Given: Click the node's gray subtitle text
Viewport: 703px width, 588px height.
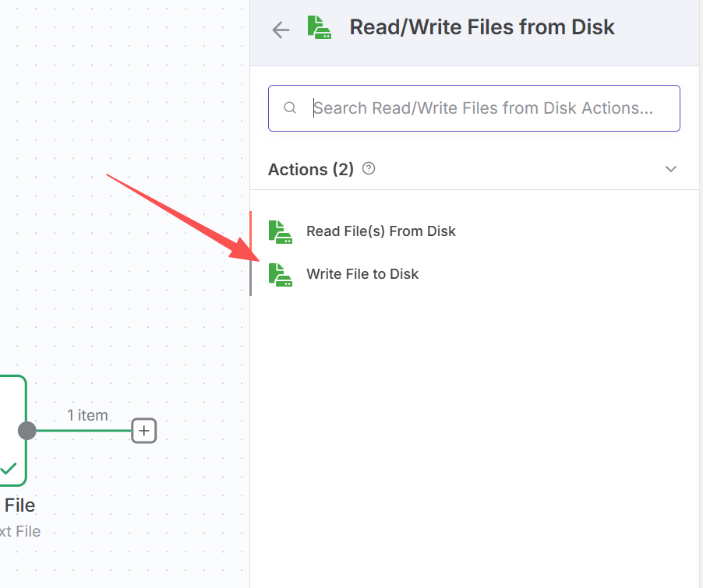Looking at the screenshot, I should [22, 532].
